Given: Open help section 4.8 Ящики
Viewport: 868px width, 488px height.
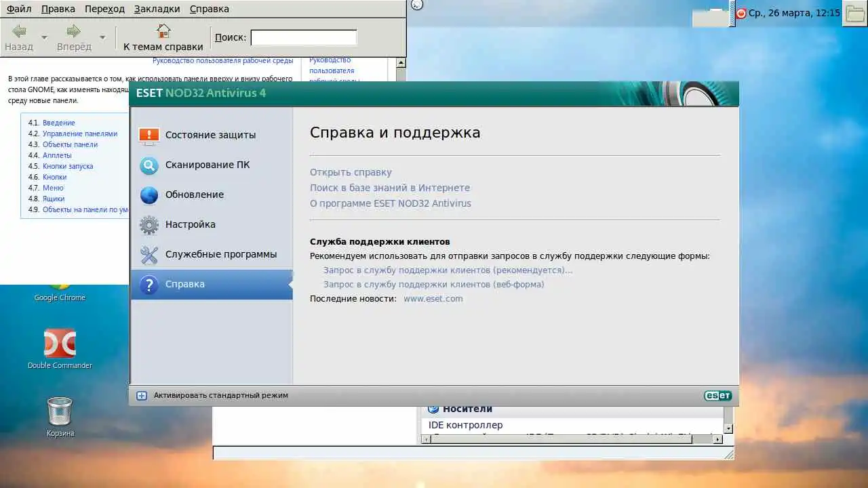Looking at the screenshot, I should 54,199.
